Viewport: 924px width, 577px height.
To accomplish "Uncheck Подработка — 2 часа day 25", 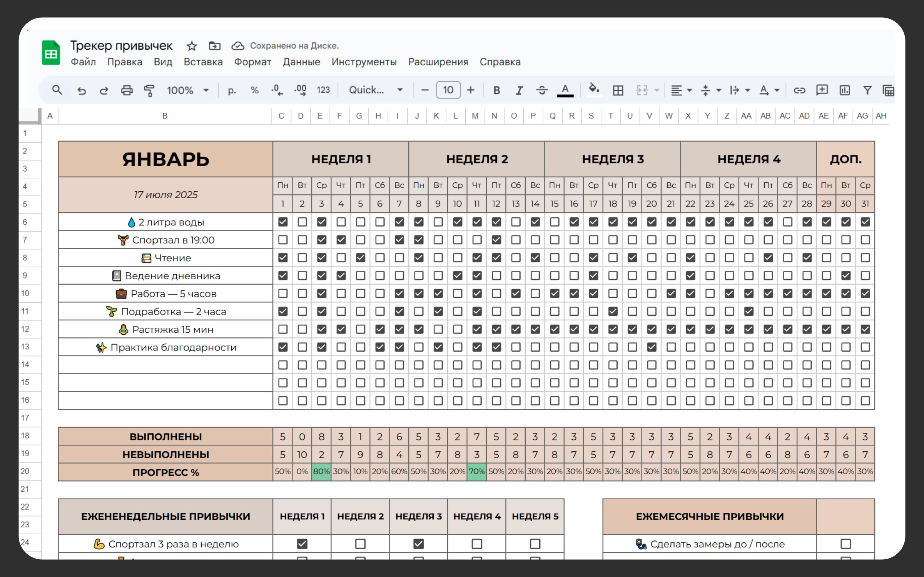I will [749, 311].
